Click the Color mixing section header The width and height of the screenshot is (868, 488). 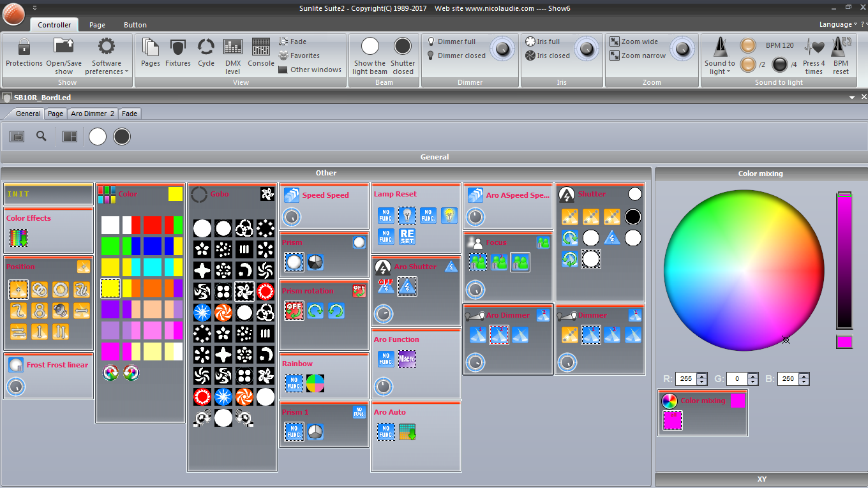click(x=761, y=174)
